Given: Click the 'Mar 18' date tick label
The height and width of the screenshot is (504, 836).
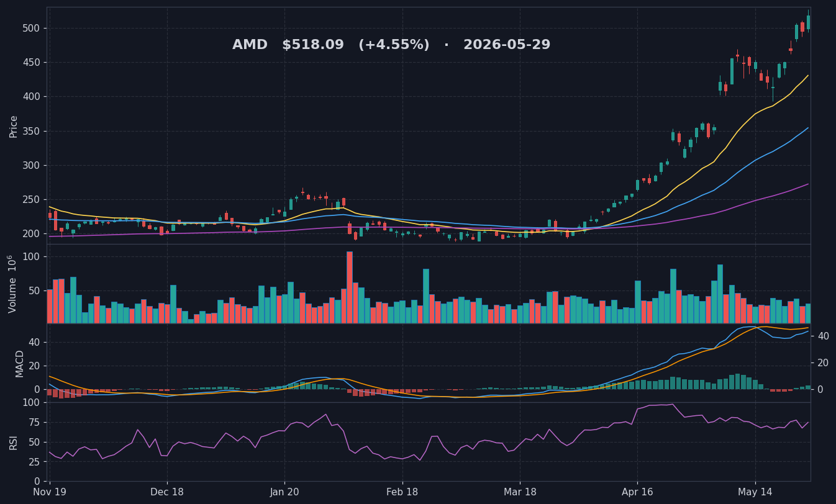Looking at the screenshot, I should tap(520, 492).
